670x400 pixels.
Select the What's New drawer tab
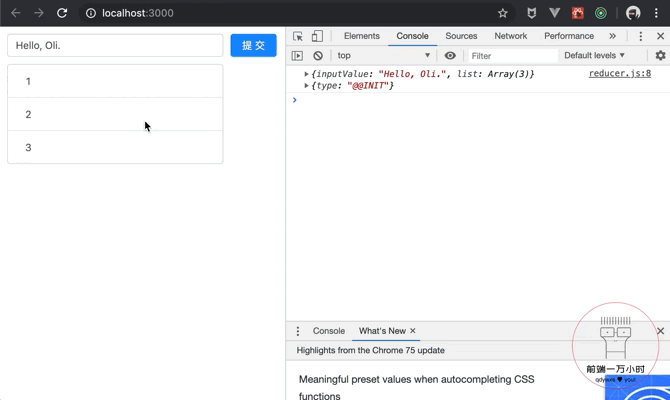382,331
